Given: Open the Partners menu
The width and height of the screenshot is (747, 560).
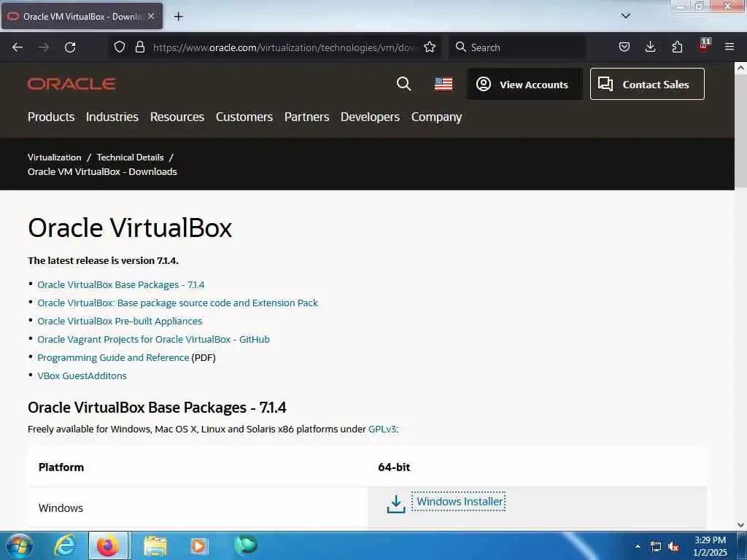Looking at the screenshot, I should point(307,117).
